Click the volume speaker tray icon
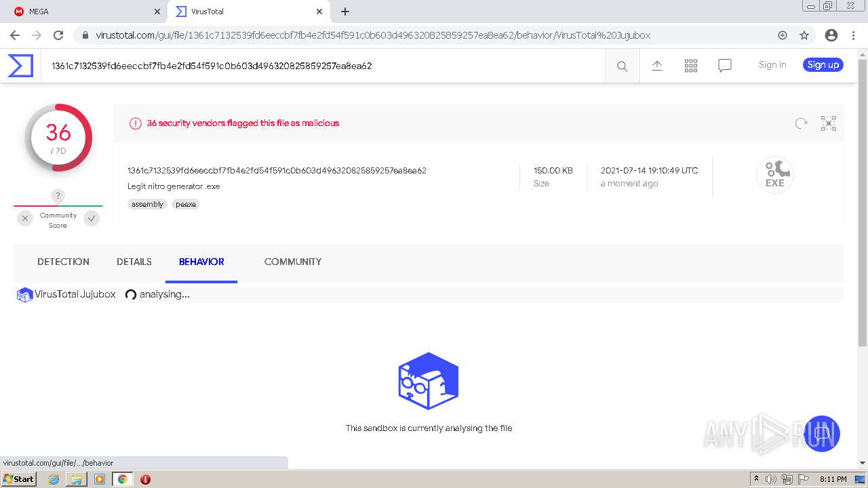The width and height of the screenshot is (868, 488). [x=771, y=479]
